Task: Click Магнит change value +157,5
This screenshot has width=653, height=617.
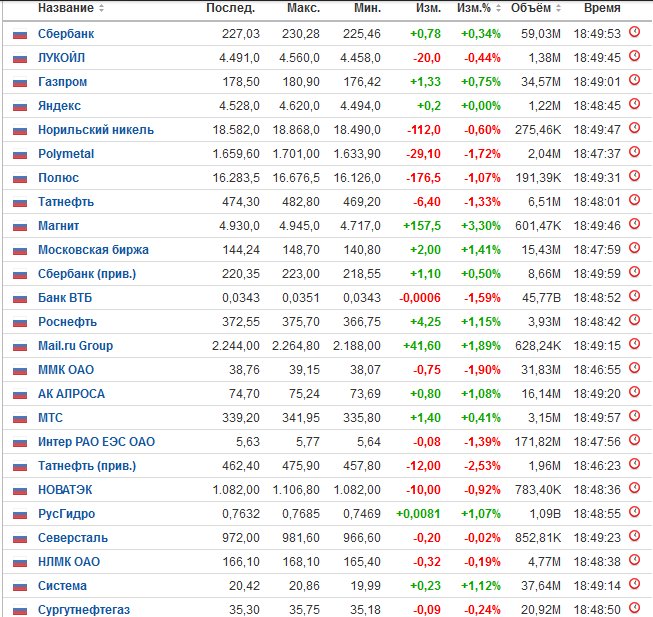Action: (x=422, y=226)
